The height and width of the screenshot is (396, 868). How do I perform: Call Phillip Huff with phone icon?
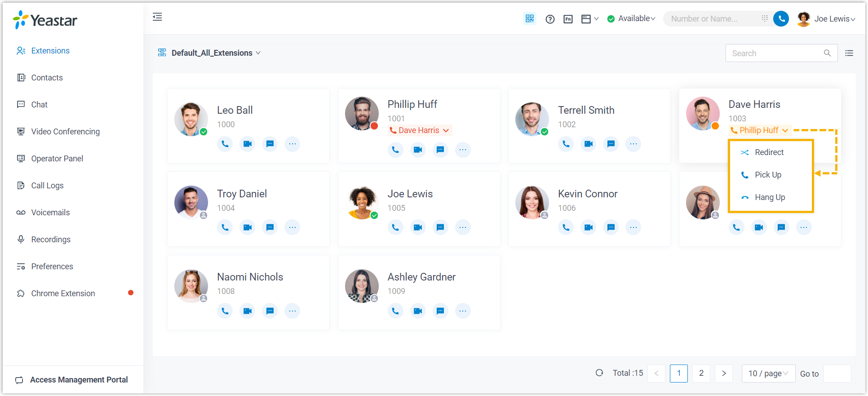395,150
